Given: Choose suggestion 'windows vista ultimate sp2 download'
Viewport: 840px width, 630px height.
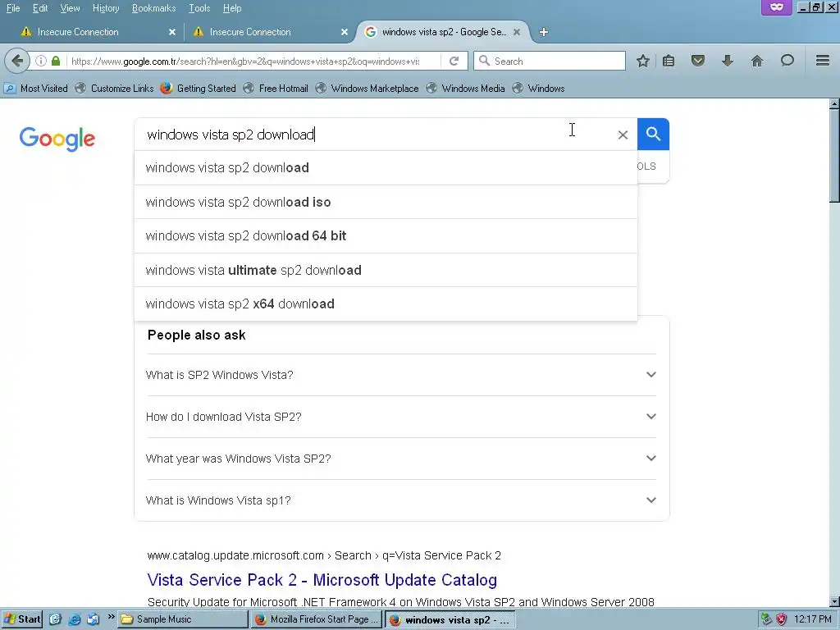Looking at the screenshot, I should [x=386, y=270].
